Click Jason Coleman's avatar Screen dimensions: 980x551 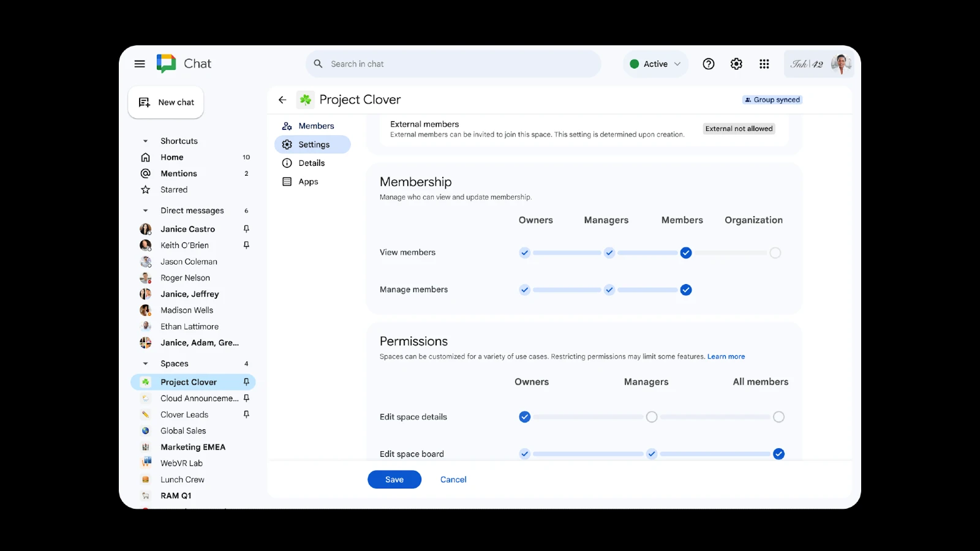coord(146,261)
